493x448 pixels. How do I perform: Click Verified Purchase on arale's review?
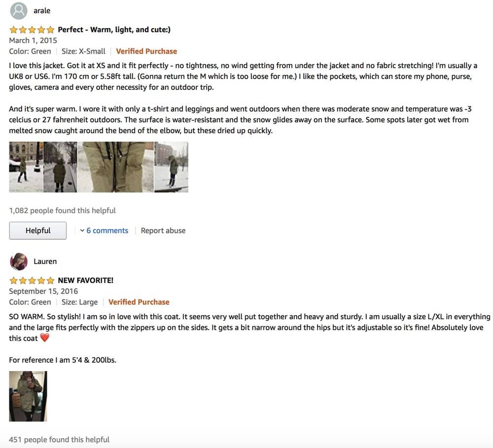click(x=146, y=51)
